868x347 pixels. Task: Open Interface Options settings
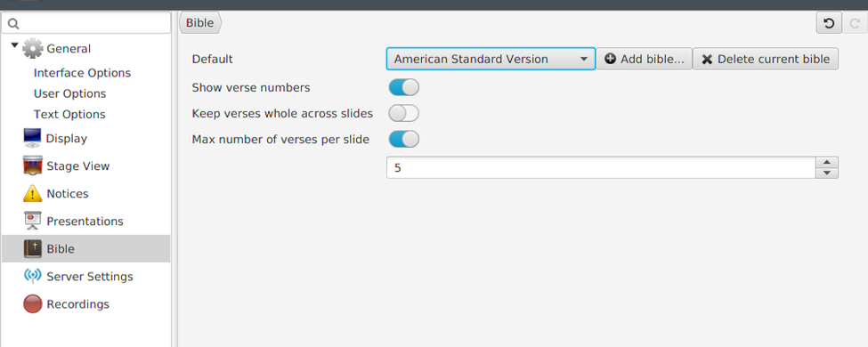[x=82, y=73]
